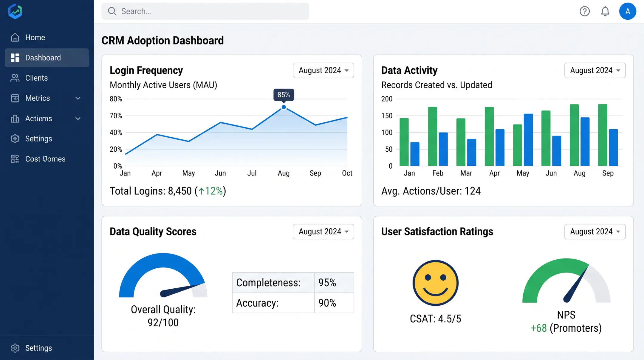Click the Settings gear icon below Actions
The height and width of the screenshot is (360, 644).
pos(15,139)
